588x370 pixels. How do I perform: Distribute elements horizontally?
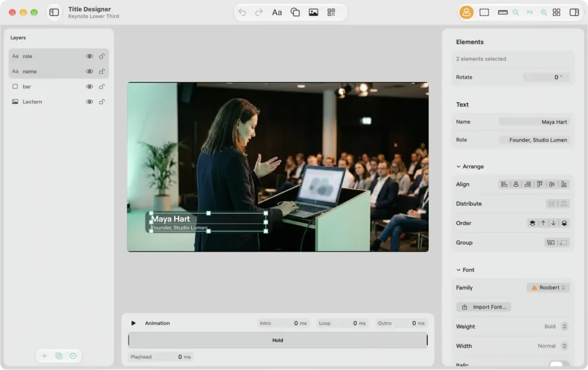pyautogui.click(x=551, y=204)
